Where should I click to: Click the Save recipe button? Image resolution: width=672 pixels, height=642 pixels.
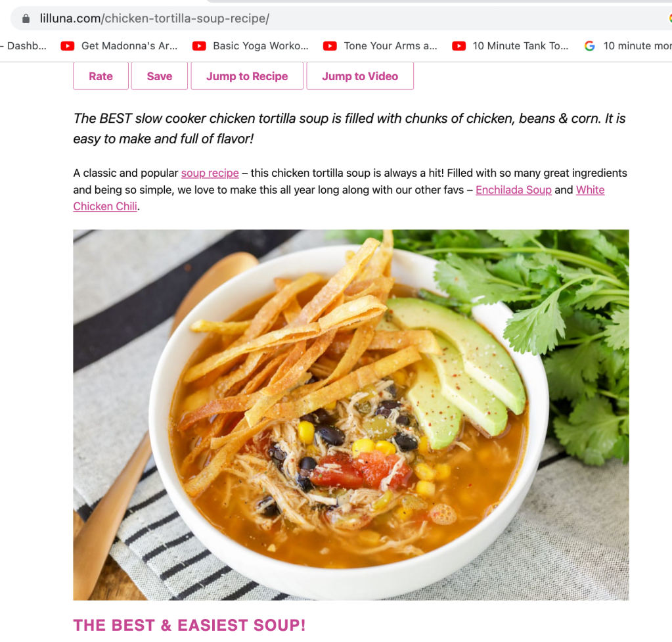pos(160,76)
